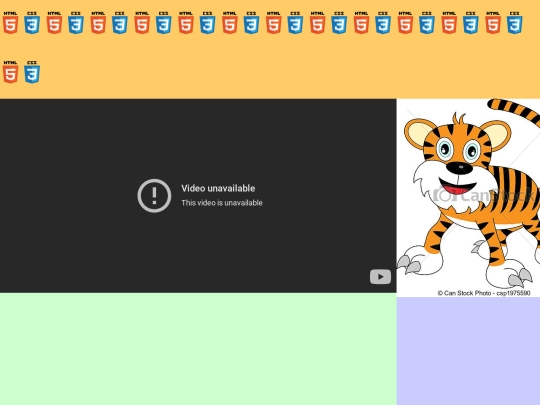Screen dimensions: 540x405
Task: Click the leftmost HTML5 logo in the top row
Action: (x=10, y=23)
